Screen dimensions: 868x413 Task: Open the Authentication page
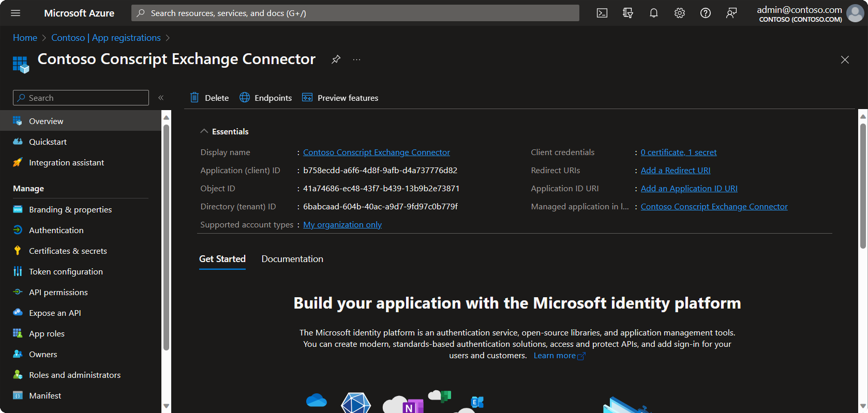(x=81, y=230)
